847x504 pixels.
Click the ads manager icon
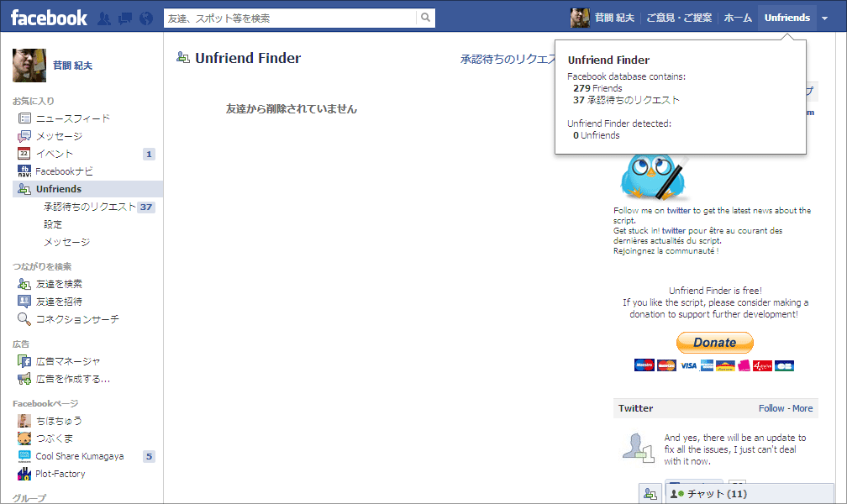pyautogui.click(x=24, y=361)
